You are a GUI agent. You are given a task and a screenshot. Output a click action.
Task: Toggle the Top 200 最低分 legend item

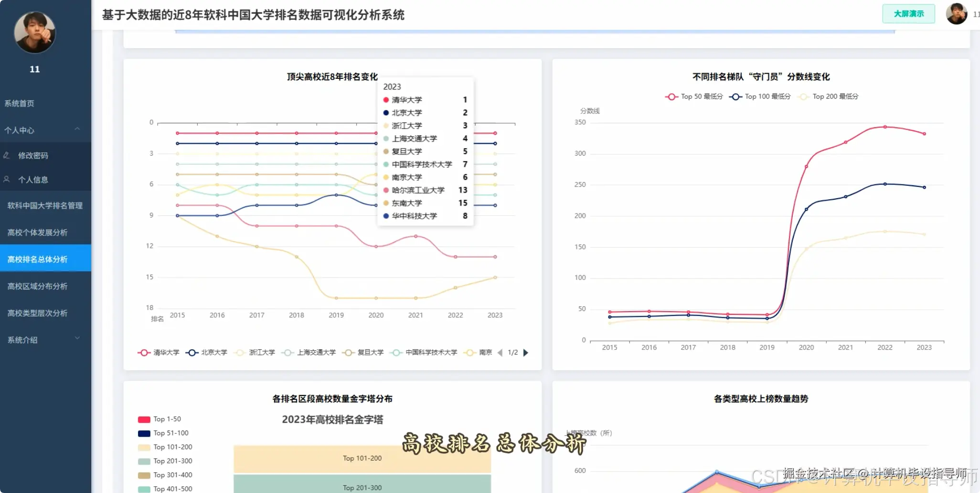pyautogui.click(x=829, y=96)
